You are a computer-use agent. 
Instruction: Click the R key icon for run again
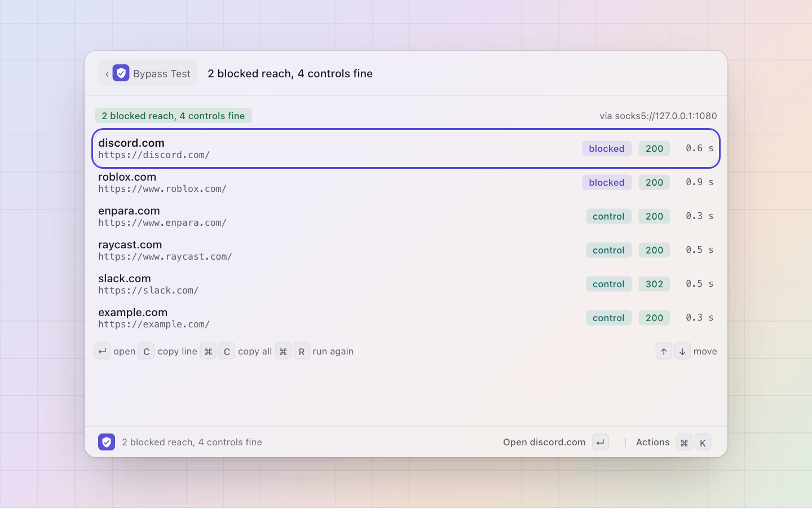[x=302, y=351]
